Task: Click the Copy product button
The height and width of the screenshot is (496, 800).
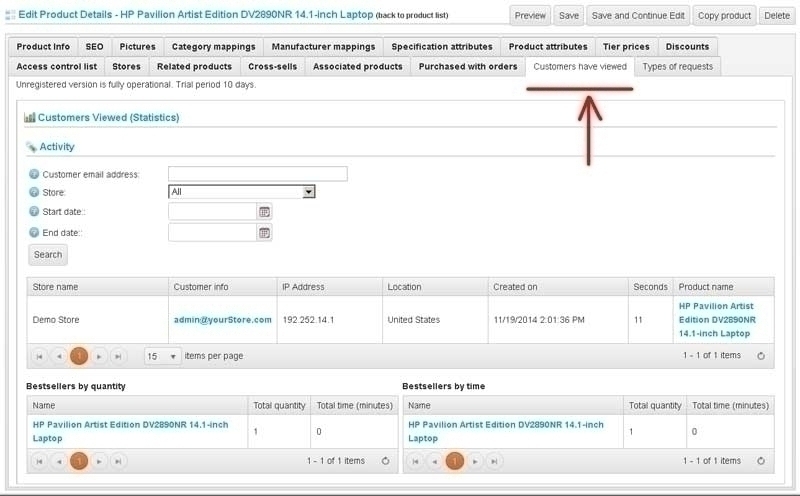Action: pyautogui.click(x=724, y=16)
